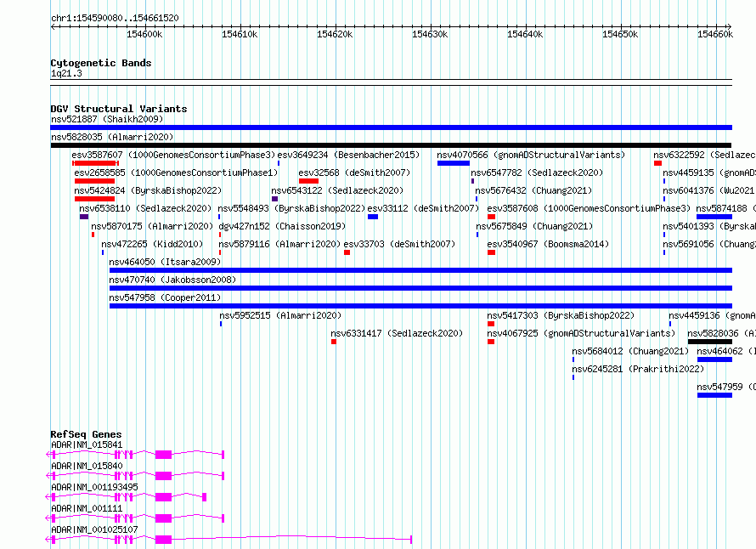This screenshot has height=549, width=756.
Task: Select the nsv5828035 (Almarri2020) black variant bar
Action: [391, 145]
